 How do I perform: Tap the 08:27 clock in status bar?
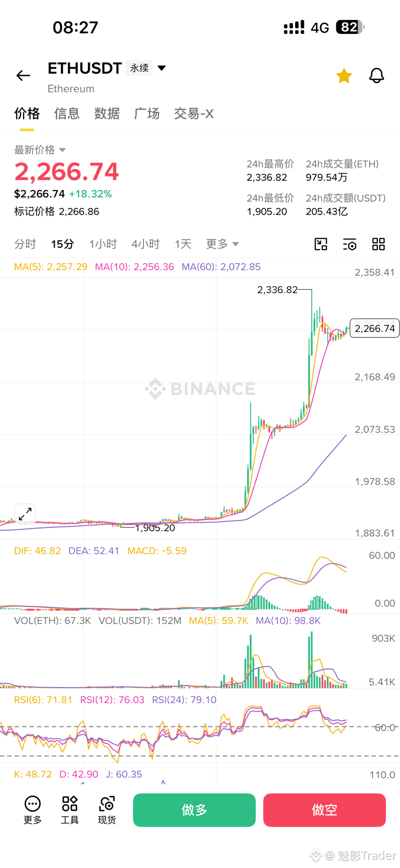pyautogui.click(x=75, y=28)
